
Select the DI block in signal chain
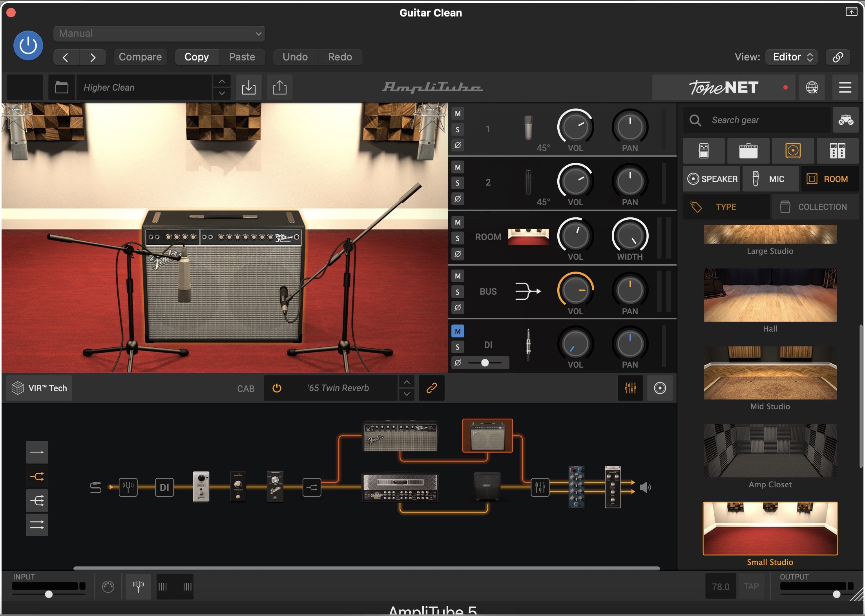pos(164,487)
